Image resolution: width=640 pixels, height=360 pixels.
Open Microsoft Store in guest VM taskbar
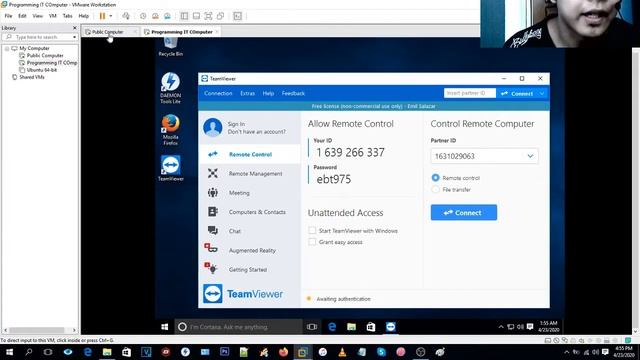pos(371,327)
